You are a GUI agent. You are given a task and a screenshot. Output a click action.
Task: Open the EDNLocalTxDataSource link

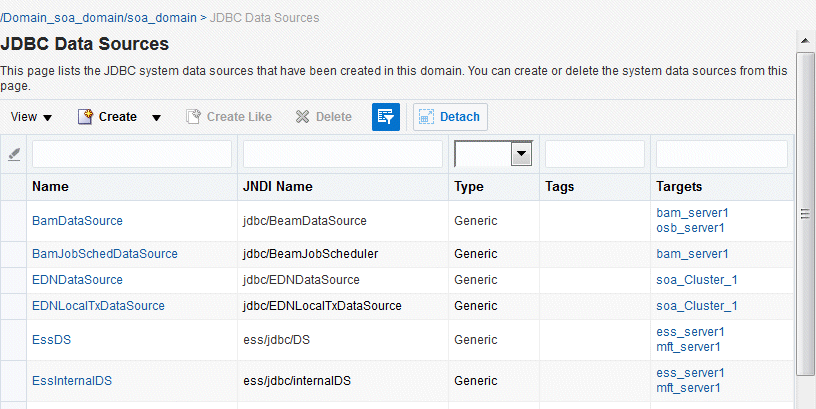click(98, 306)
